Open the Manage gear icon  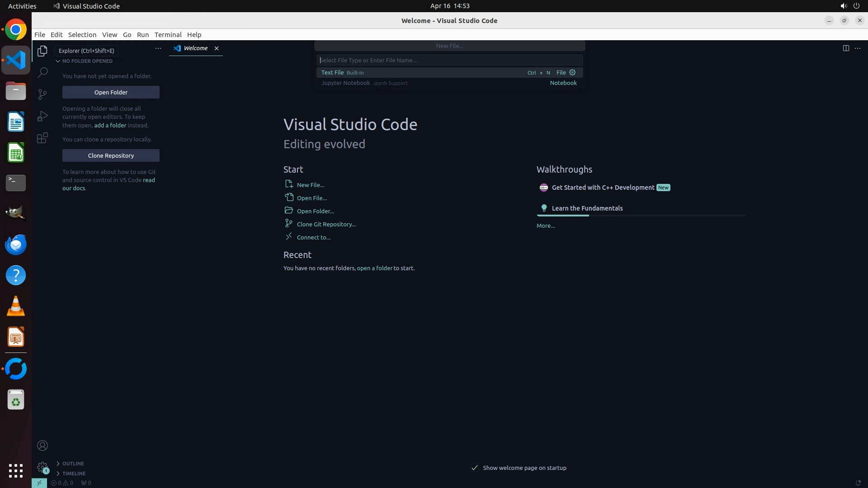42,467
